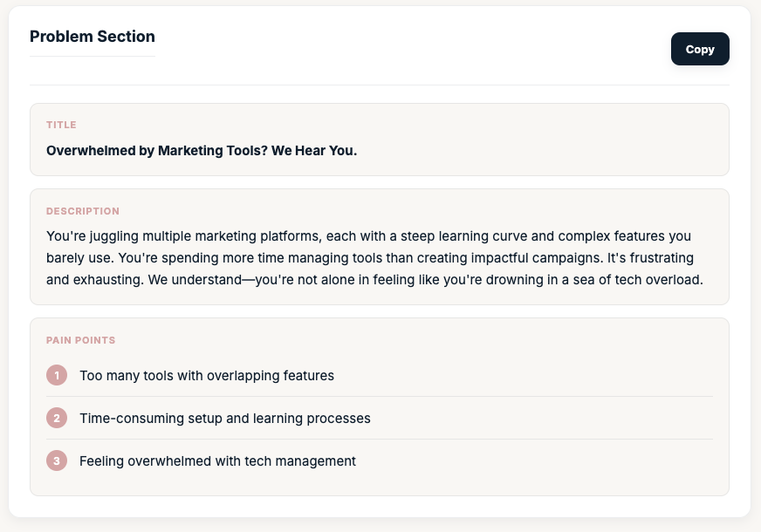The height and width of the screenshot is (532, 761).
Task: Select 'Feeling overwhelmed with tech management' item
Action: point(217,461)
